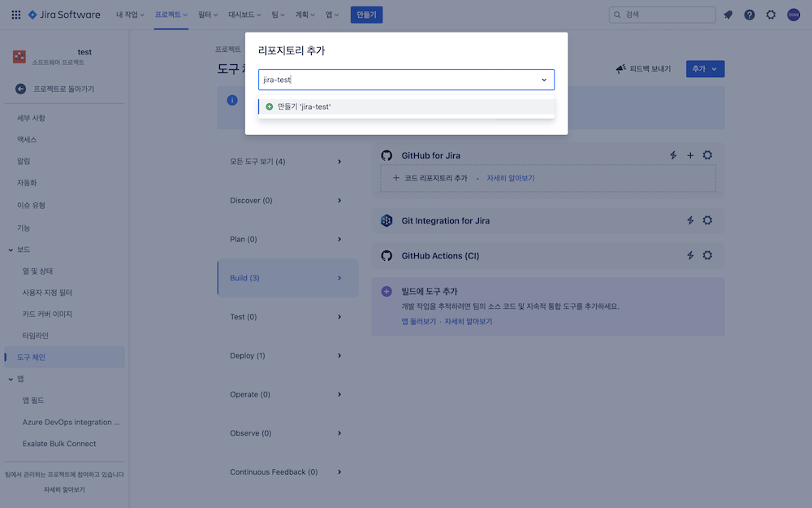Viewport: 812px width, 508px height.
Task: Open notifications bell icon
Action: pos(728,15)
